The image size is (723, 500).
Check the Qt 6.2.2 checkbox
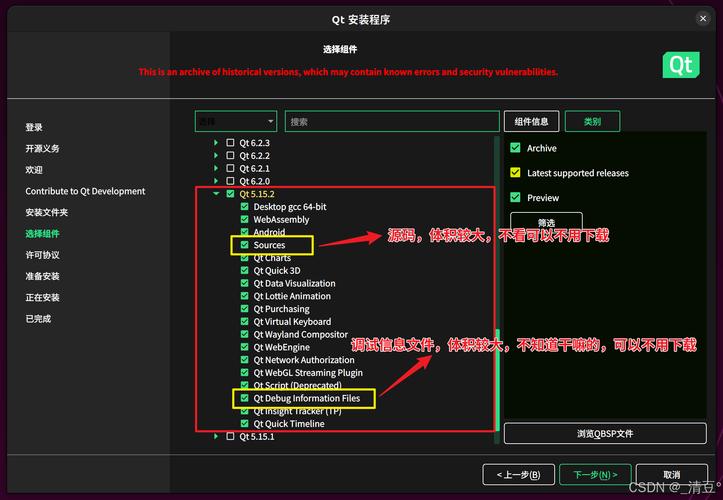[x=230, y=156]
